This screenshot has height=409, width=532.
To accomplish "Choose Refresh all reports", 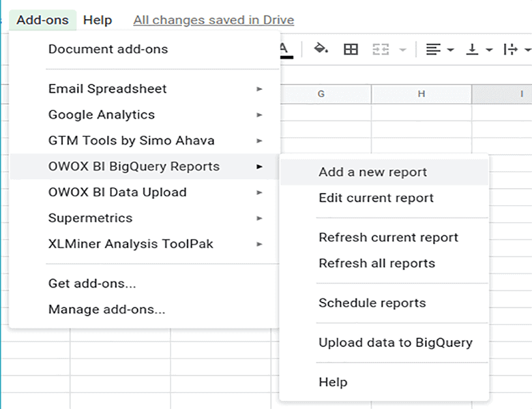I will tap(376, 263).
